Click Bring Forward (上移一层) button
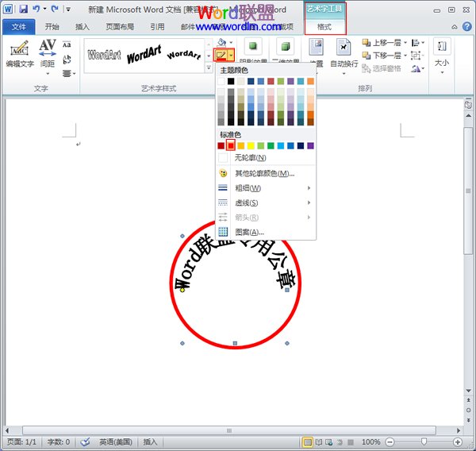476x451 pixels. click(x=382, y=43)
